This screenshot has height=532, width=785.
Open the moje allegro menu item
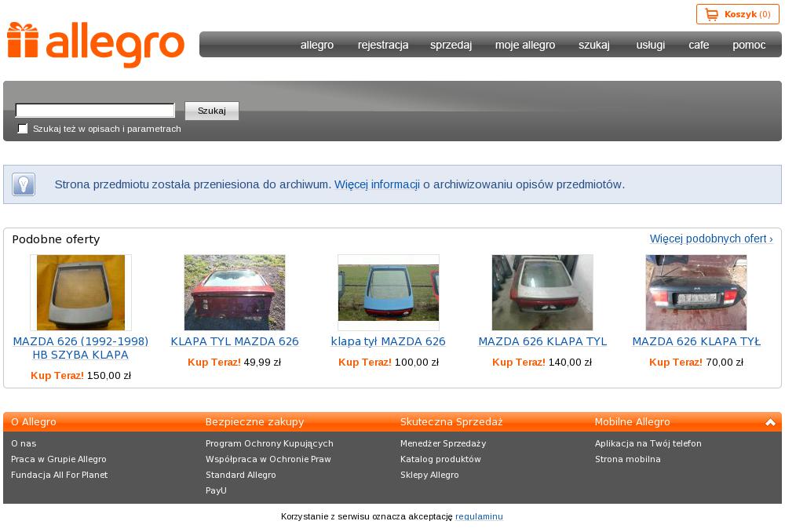point(525,45)
